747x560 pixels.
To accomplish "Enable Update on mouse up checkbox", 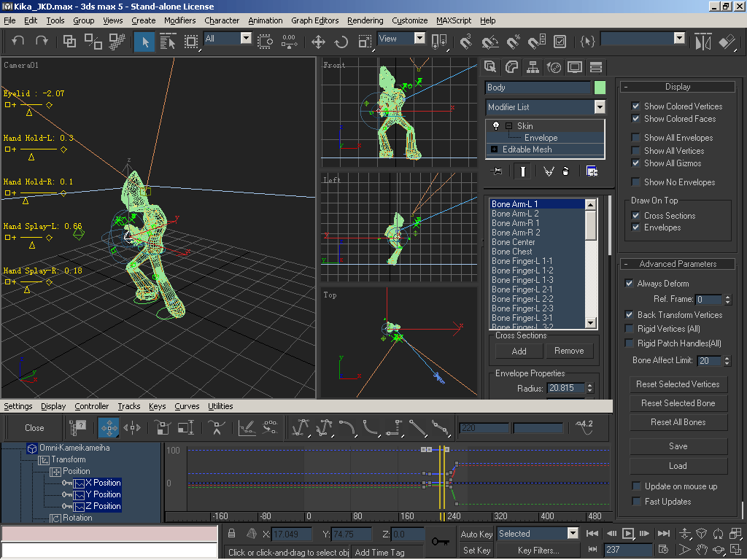I will (636, 486).
